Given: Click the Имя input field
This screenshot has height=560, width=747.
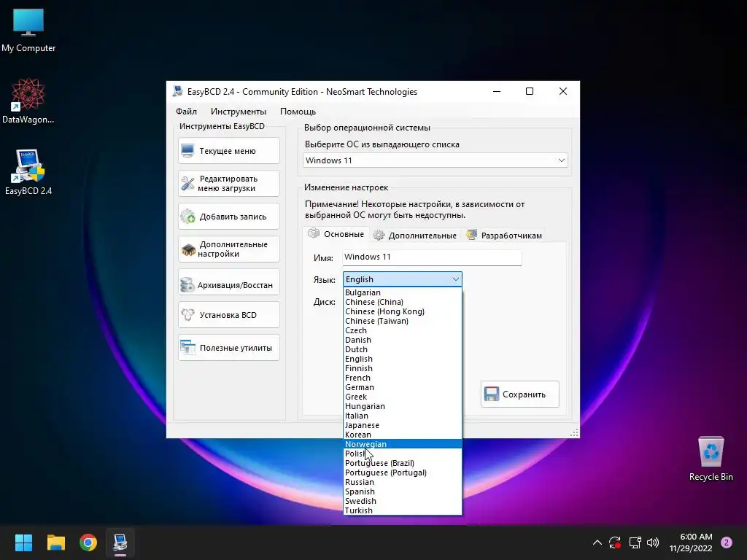Looking at the screenshot, I should (x=432, y=257).
